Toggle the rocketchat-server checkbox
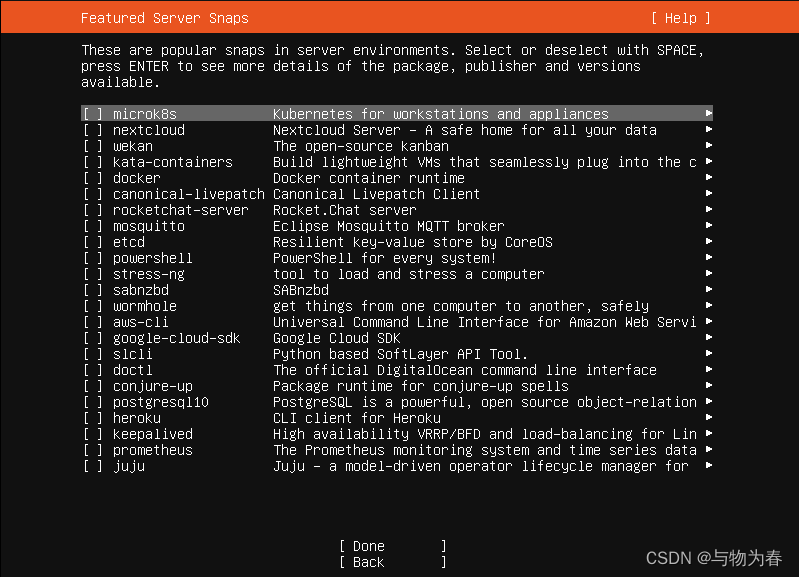The image size is (799, 577). click(93, 210)
